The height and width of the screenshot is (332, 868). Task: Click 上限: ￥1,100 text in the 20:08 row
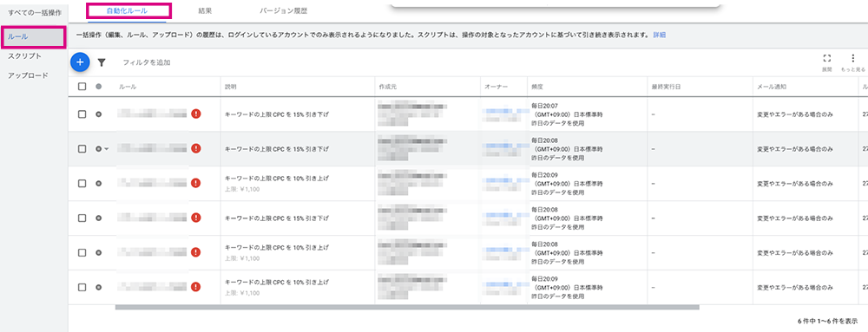(242, 258)
